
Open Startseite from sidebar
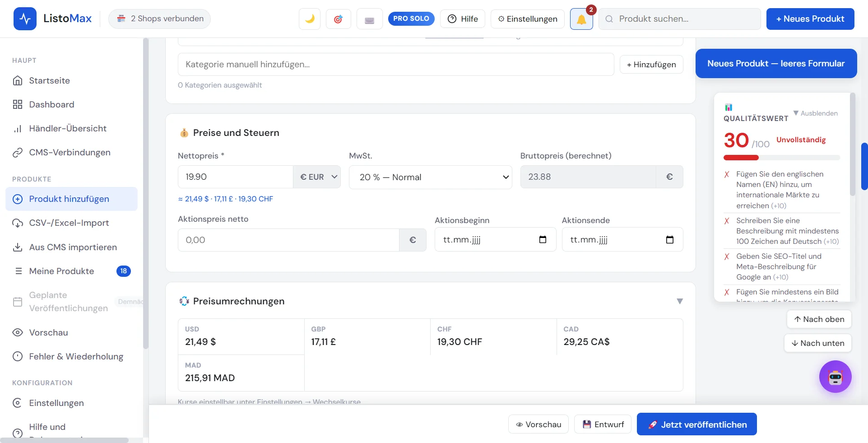[x=71, y=80]
